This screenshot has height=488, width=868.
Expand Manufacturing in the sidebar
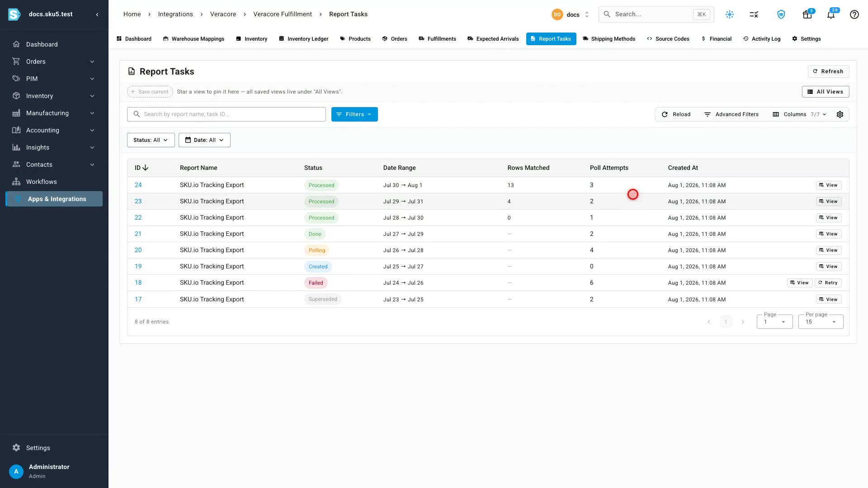coord(54,113)
